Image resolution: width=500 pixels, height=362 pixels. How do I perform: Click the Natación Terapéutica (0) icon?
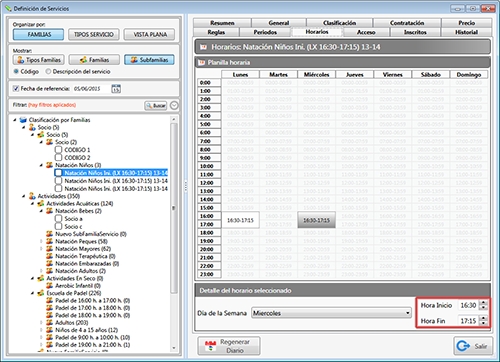click(x=49, y=256)
